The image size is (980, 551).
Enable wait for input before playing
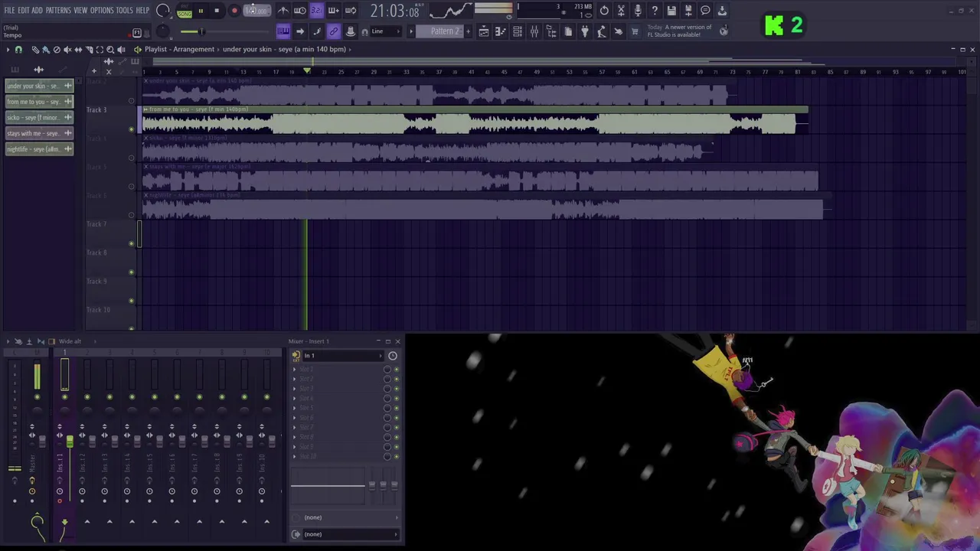[300, 11]
